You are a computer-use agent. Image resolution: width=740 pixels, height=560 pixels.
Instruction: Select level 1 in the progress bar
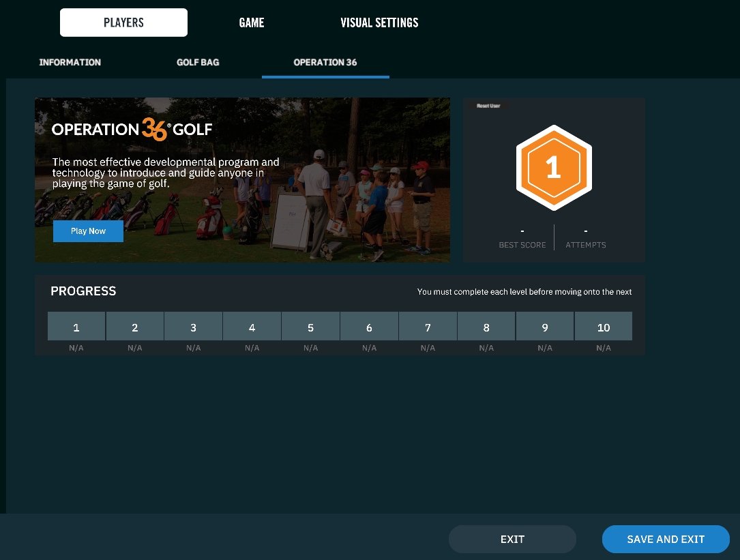(76, 327)
